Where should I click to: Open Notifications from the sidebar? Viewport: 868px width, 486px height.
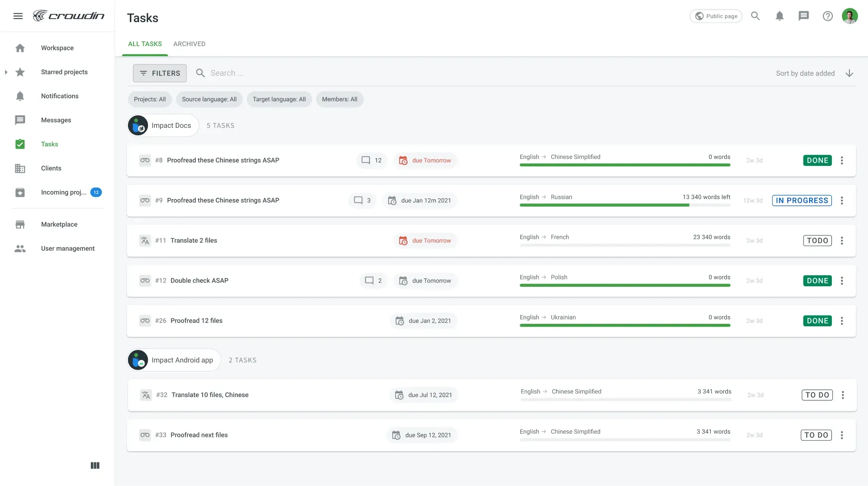(59, 96)
